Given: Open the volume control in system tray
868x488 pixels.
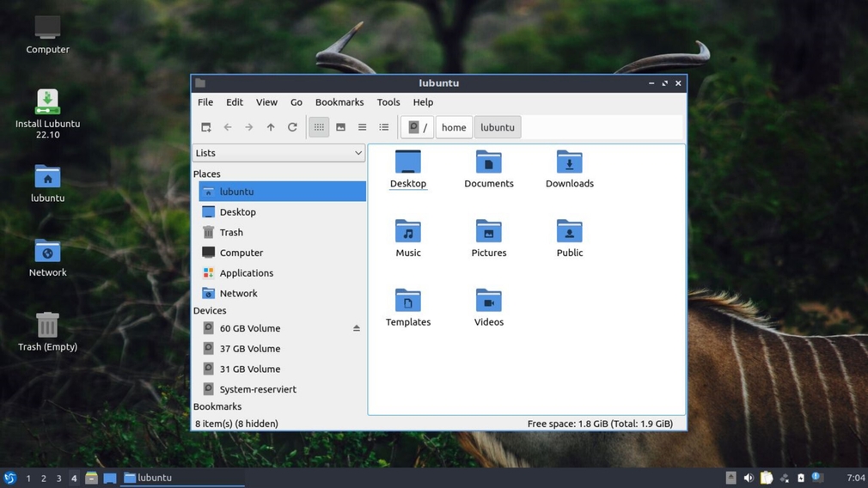Looking at the screenshot, I should coord(749,478).
